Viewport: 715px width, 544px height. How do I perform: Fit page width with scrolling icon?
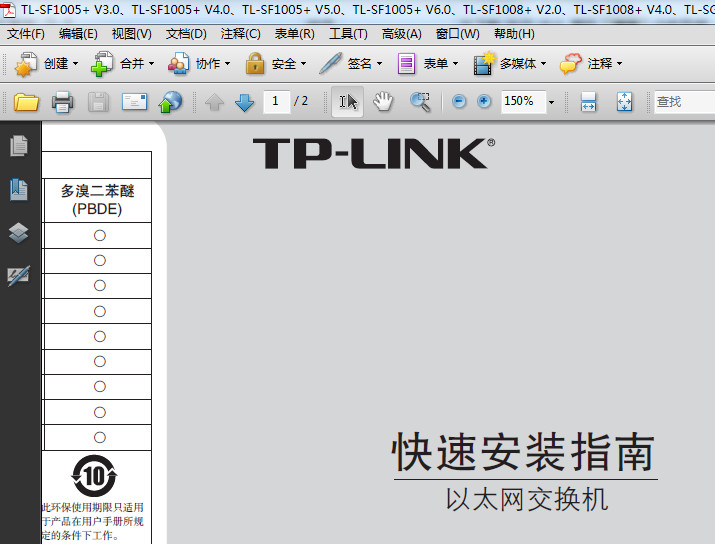point(588,102)
